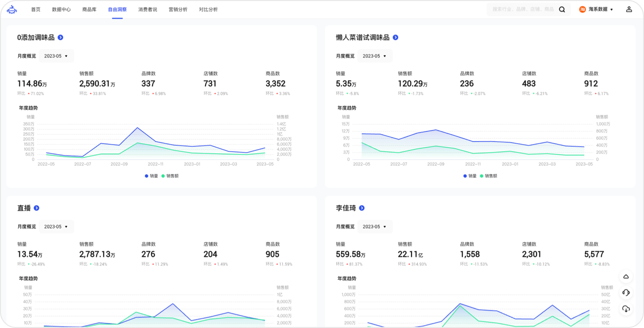This screenshot has width=644, height=328.
Task: Click the 81.37% month-over-month change
Action: 355,264
